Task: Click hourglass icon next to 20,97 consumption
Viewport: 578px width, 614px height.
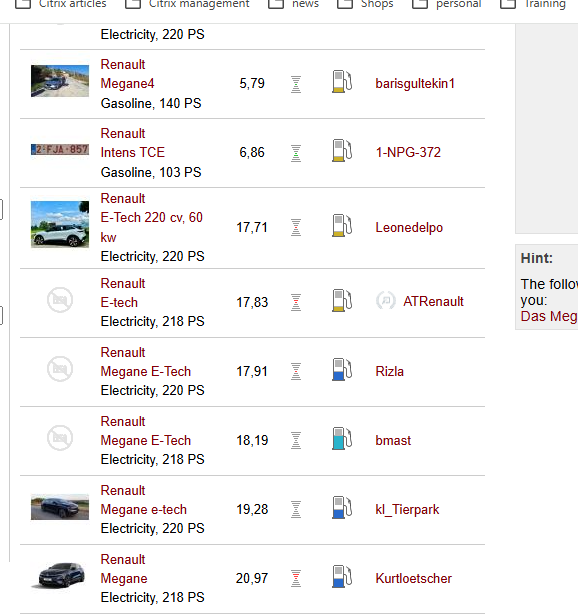Action: pyautogui.click(x=296, y=578)
